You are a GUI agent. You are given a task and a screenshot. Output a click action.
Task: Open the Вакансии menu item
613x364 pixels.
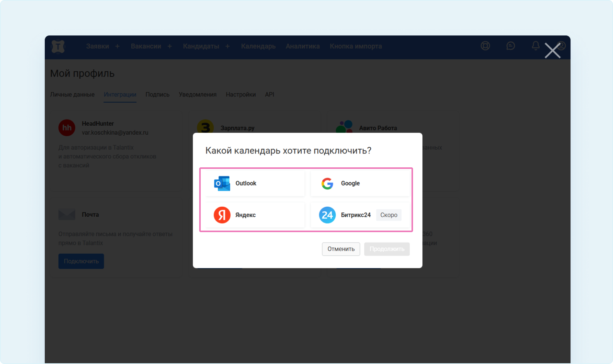point(146,46)
